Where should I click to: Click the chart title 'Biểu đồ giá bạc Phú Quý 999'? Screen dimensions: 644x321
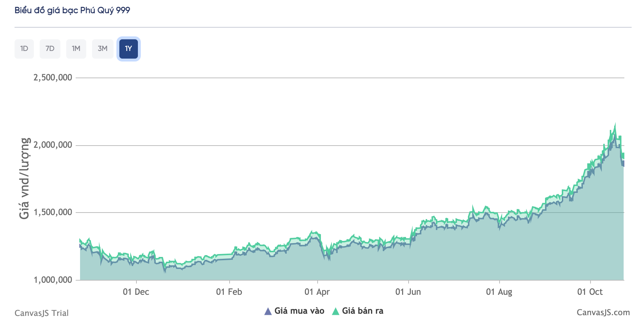coord(72,10)
